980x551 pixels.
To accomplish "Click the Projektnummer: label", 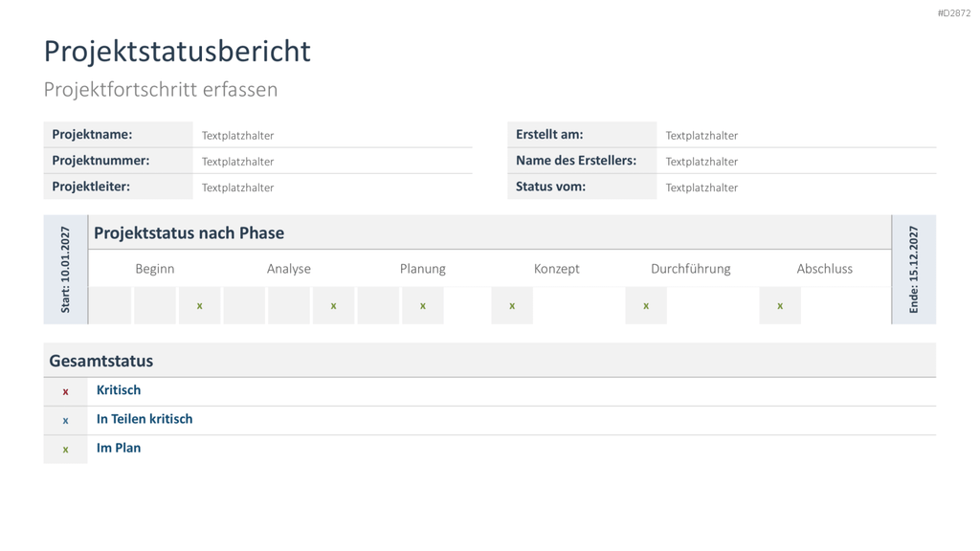I will 100,161.
